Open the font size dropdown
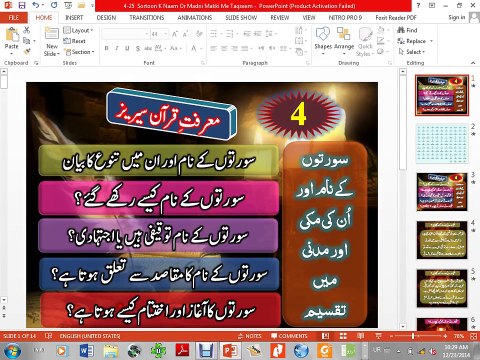 click(x=166, y=34)
